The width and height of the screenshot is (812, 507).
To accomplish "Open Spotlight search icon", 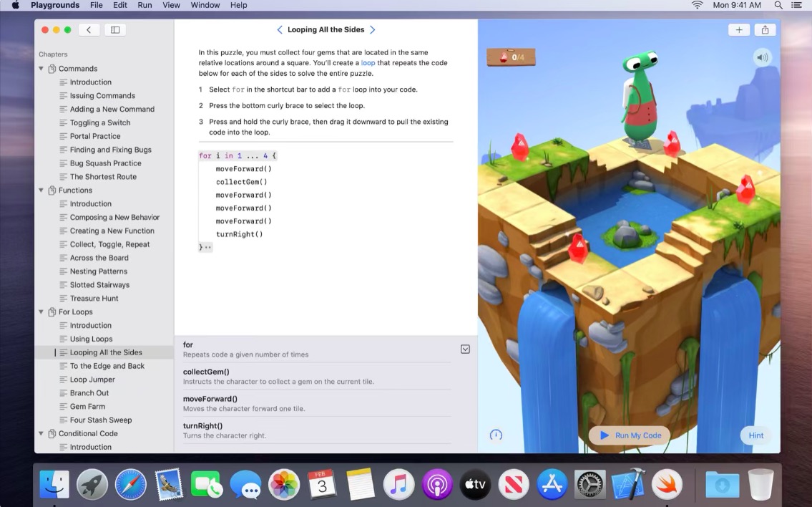I will pos(778,5).
